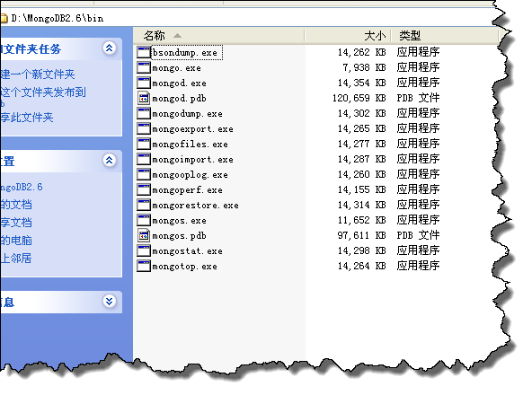The width and height of the screenshot is (532, 395).
Task: Open 我的文档 link in sidebar
Action: [x=16, y=205]
